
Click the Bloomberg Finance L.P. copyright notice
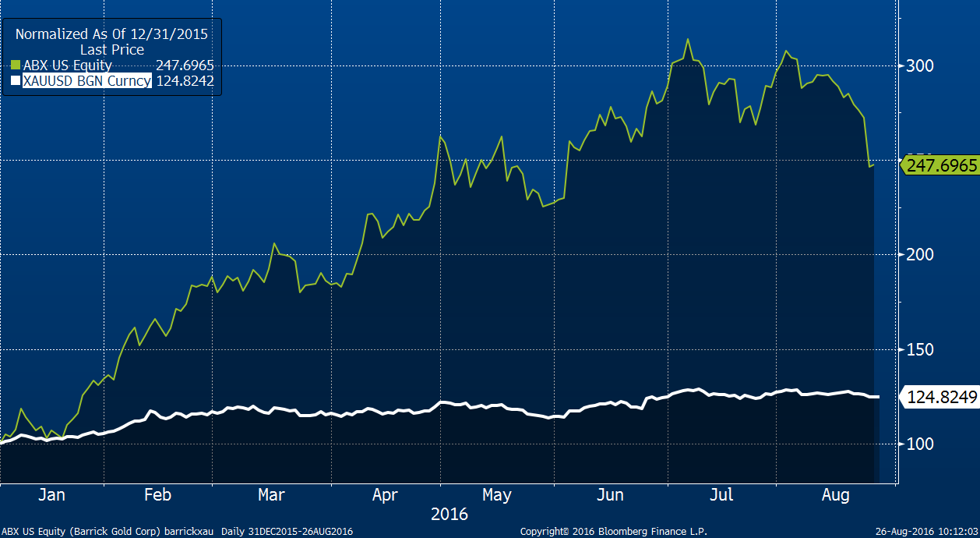[x=613, y=531]
